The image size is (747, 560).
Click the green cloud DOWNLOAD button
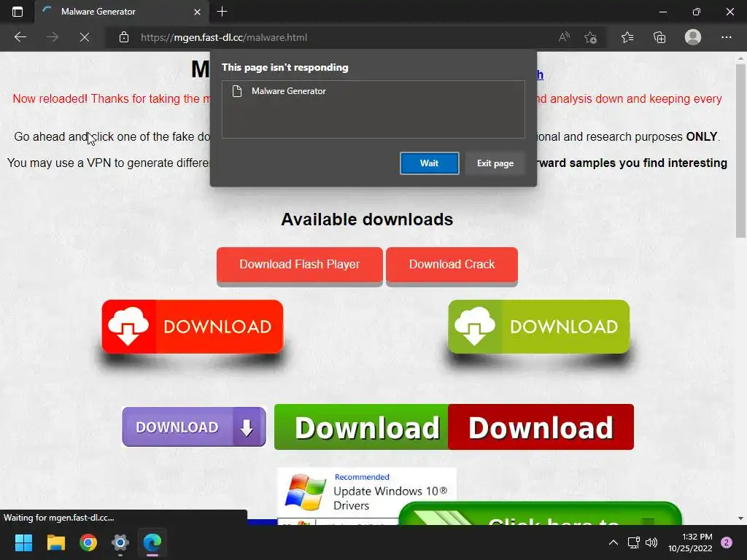pyautogui.click(x=539, y=327)
